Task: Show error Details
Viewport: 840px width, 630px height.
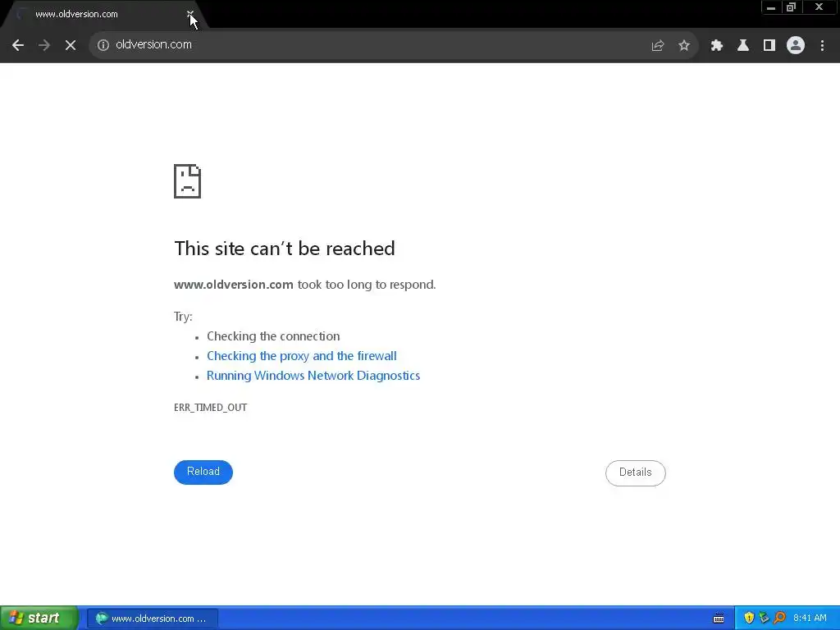Action: tap(636, 473)
